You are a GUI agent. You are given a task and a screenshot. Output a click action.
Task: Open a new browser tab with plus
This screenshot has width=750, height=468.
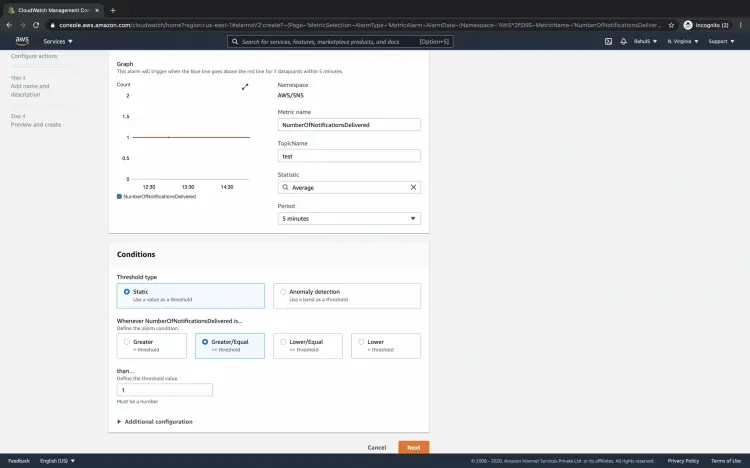113,10
